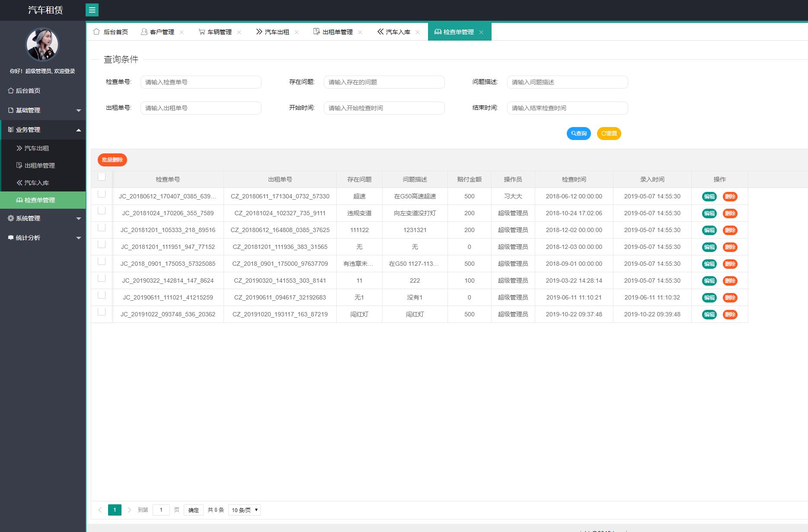Expand the 基础管理 sidebar menu
This screenshot has width=808, height=532.
pyautogui.click(x=43, y=110)
